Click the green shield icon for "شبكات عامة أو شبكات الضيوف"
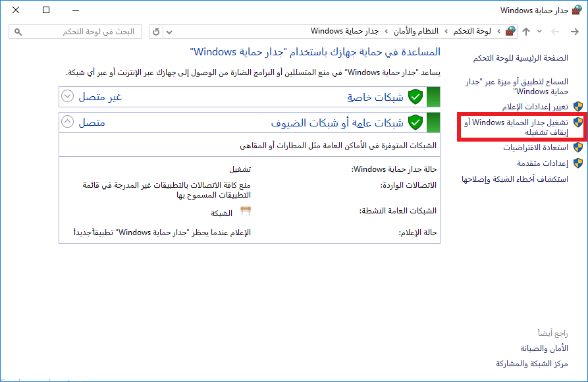The height and width of the screenshot is (382, 588). click(415, 123)
